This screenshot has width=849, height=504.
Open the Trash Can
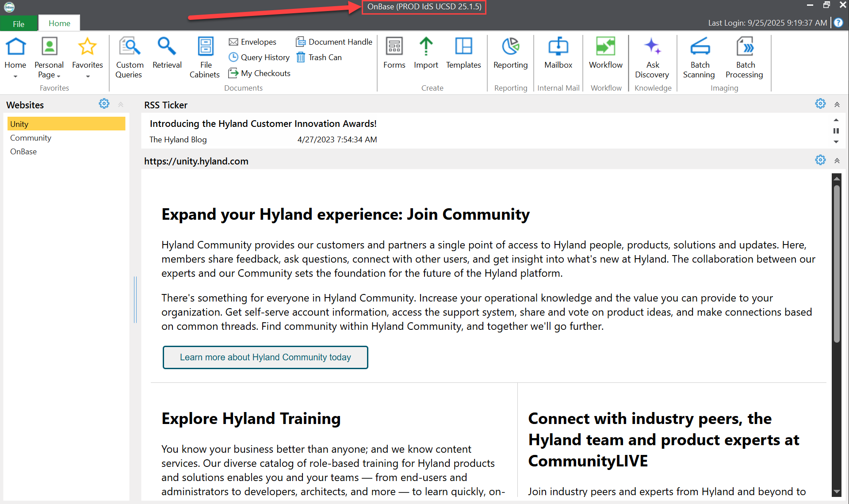[319, 57]
